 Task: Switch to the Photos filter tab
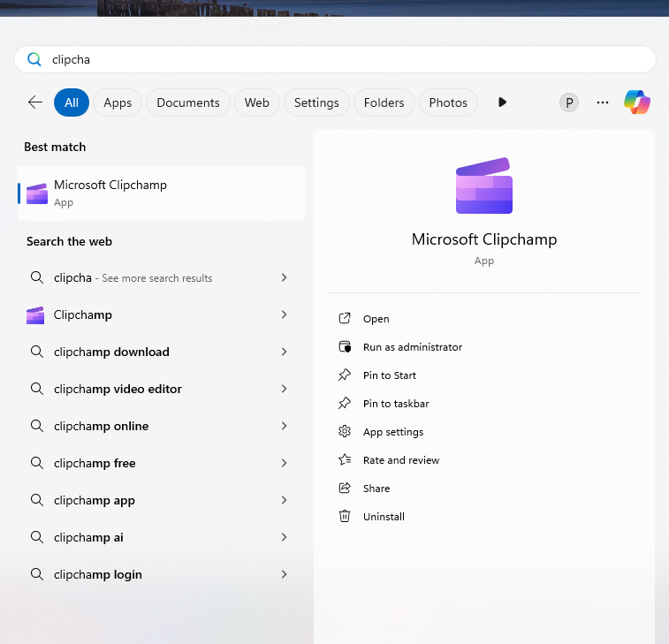[448, 102]
